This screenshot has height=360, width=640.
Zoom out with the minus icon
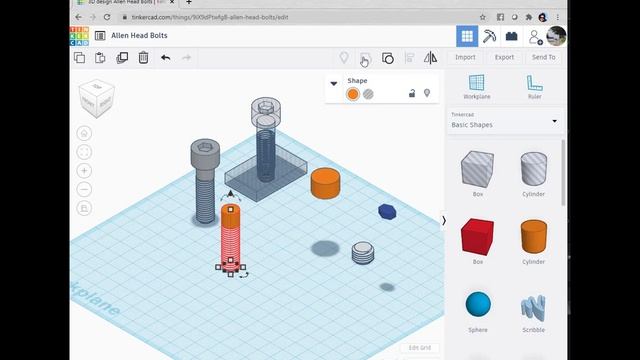click(x=84, y=189)
